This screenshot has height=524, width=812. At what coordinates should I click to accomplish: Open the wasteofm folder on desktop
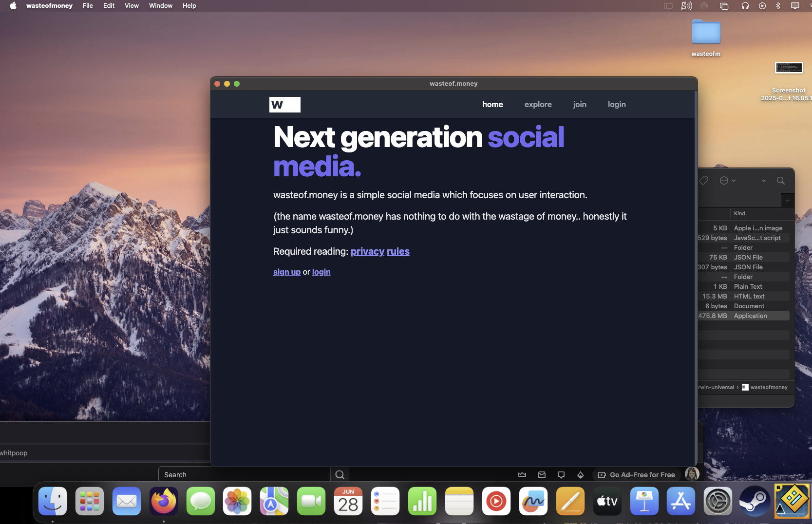click(706, 33)
